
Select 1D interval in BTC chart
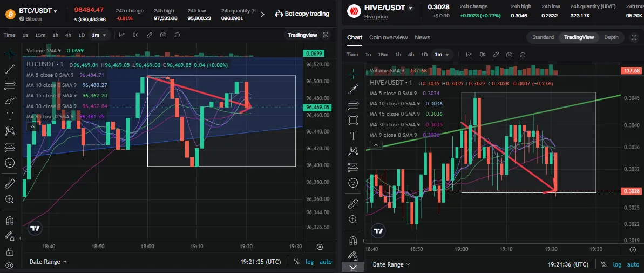coord(82,35)
